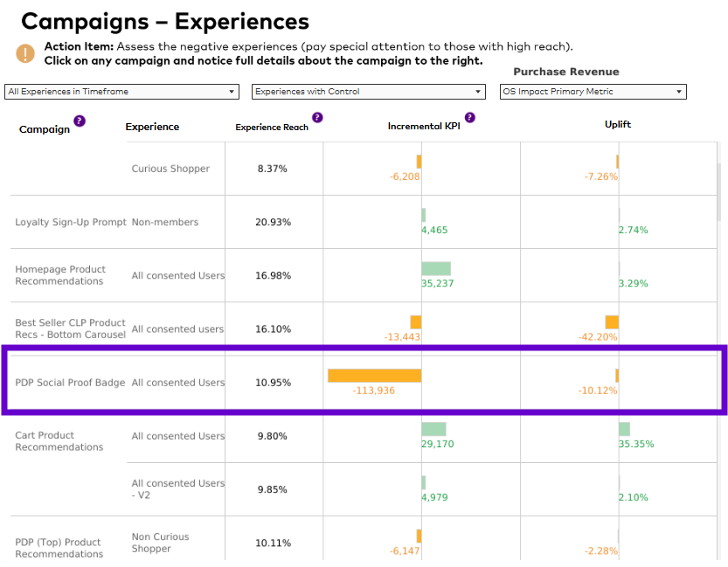728x567 pixels.
Task: Select the PDP Social Proof Badge campaign
Action: coord(70,383)
